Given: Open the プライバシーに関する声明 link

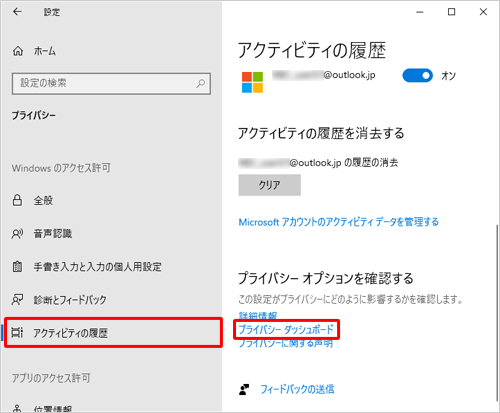Looking at the screenshot, I should (286, 343).
